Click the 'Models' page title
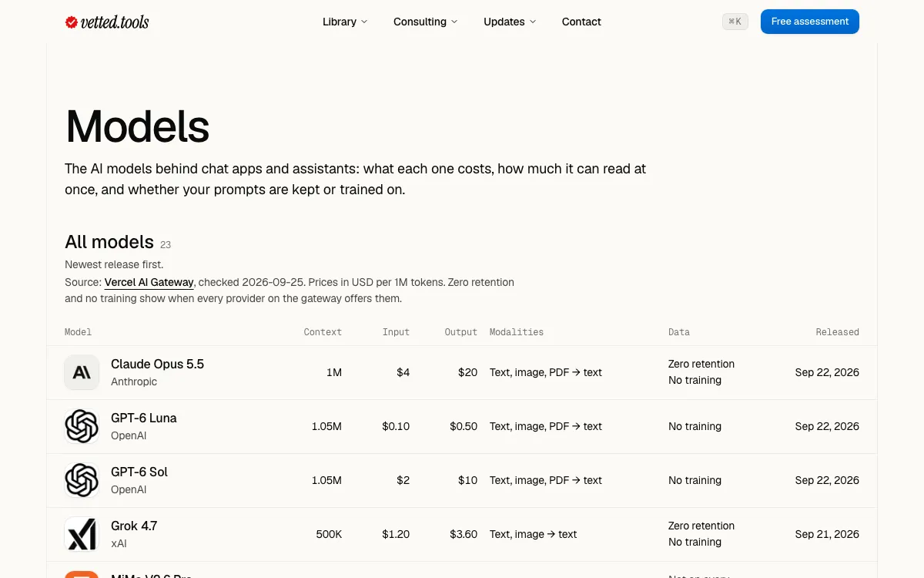 click(x=137, y=126)
